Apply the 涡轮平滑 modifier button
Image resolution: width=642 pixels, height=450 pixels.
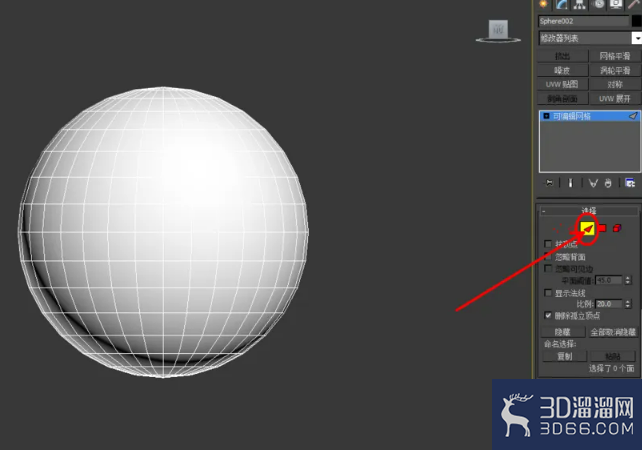(615, 70)
